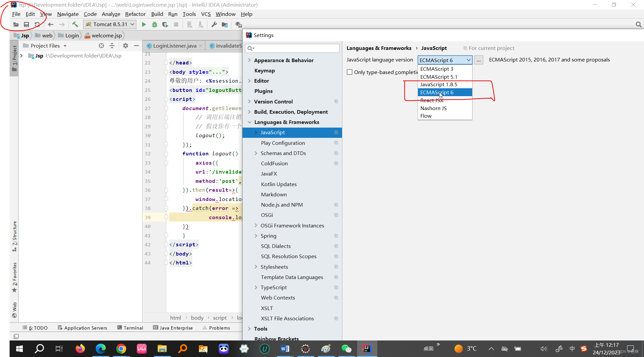Image resolution: width=644 pixels, height=357 pixels.
Task: Click locate-file crosshair icon in Project panel
Action: pos(101,46)
